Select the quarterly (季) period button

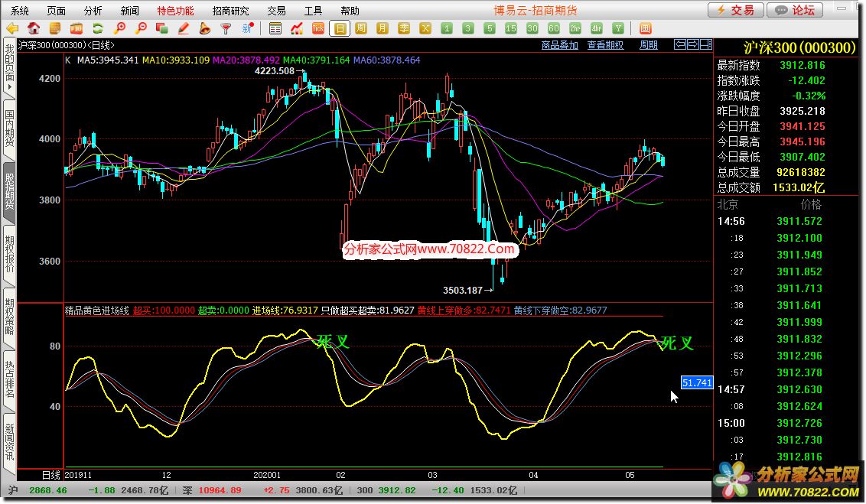pos(404,28)
